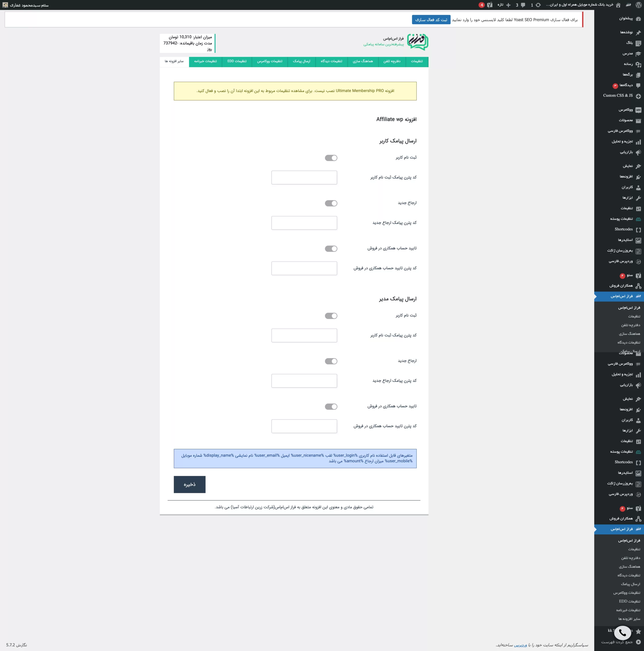Image resolution: width=644 pixels, height=651 pixels.
Task: Click the home icon next to site name
Action: (x=618, y=5)
